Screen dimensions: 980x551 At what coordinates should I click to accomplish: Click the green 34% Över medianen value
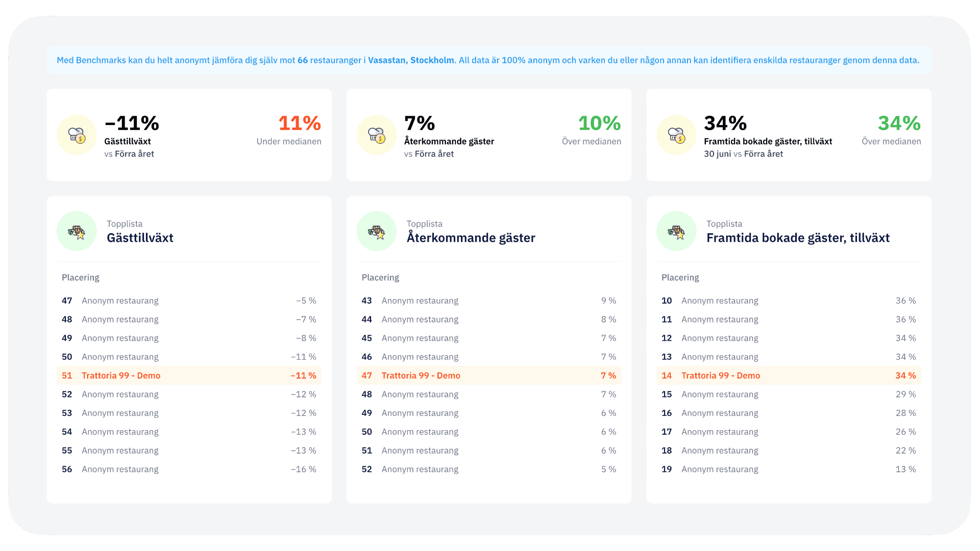pyautogui.click(x=899, y=123)
